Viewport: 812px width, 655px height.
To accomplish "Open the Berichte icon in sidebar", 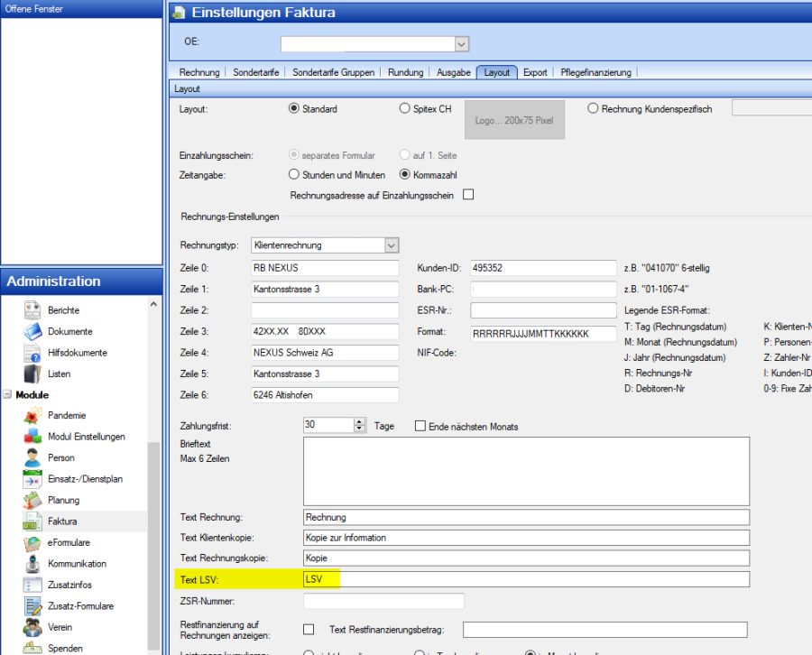I will 32,310.
